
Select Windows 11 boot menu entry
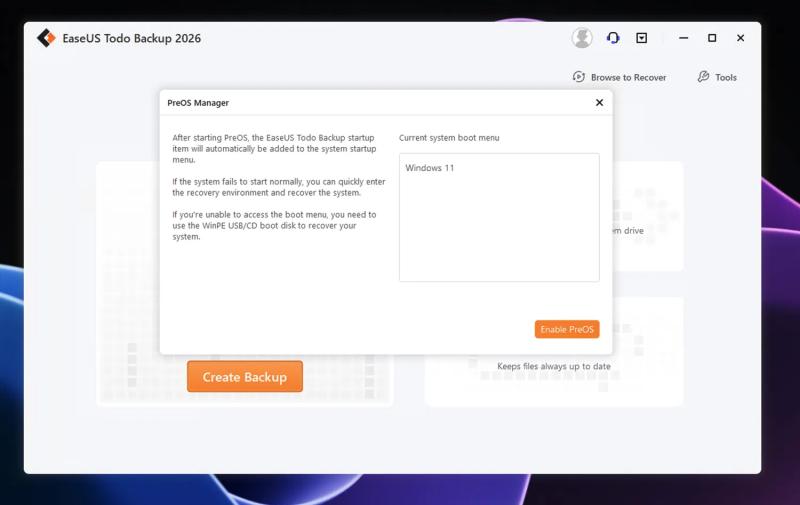point(430,168)
